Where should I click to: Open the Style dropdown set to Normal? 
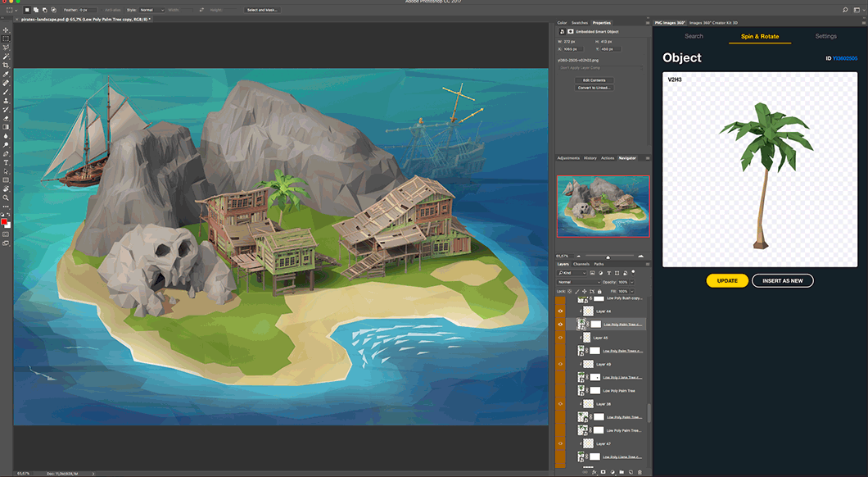pos(151,10)
